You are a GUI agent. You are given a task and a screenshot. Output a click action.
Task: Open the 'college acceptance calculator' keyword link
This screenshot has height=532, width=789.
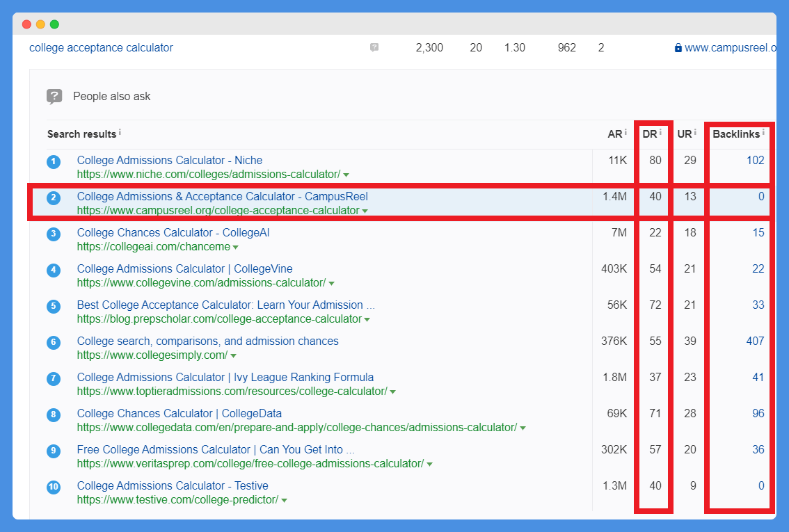(101, 48)
